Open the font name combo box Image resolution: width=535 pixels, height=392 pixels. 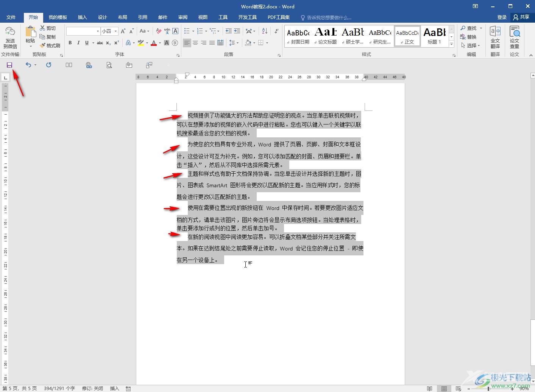point(83,31)
